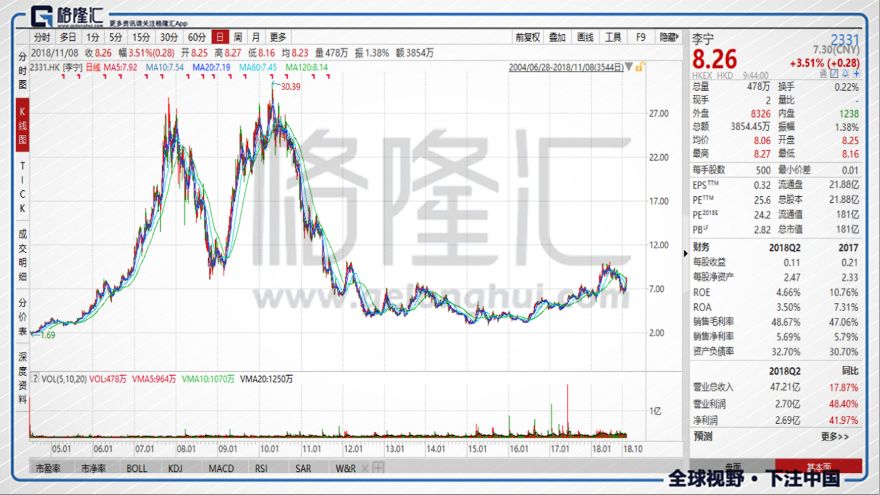Click the 通 connect marker icon
Image resolution: width=880 pixels, height=495 pixels.
point(823,74)
